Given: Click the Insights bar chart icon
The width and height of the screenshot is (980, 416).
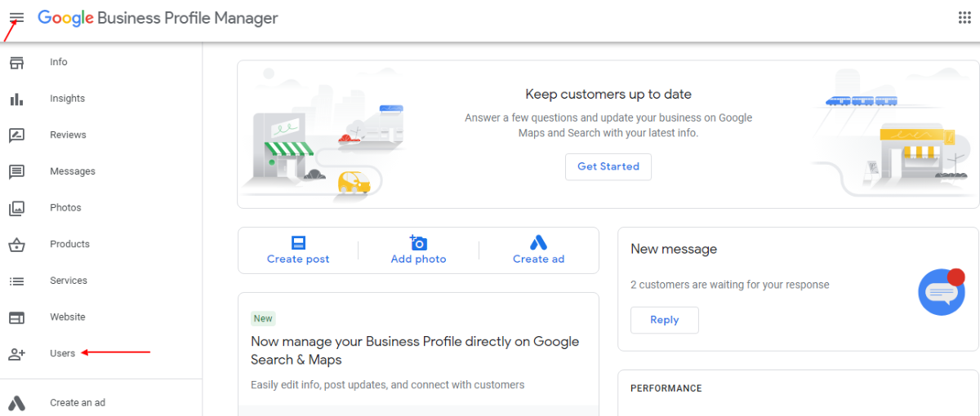Looking at the screenshot, I should pyautogui.click(x=16, y=99).
